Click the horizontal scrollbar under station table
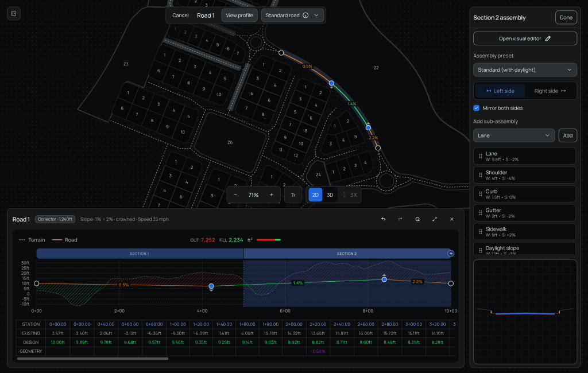 pyautogui.click(x=92, y=359)
